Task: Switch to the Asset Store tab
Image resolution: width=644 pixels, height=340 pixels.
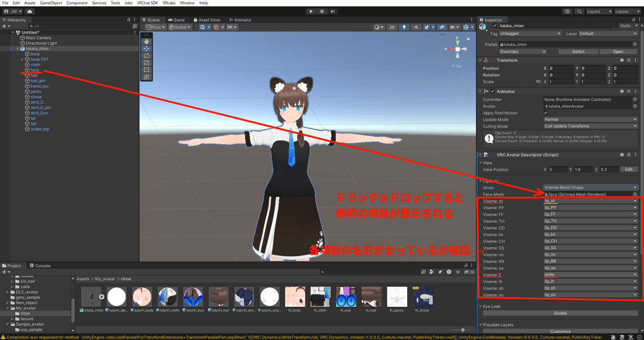Action: click(207, 20)
